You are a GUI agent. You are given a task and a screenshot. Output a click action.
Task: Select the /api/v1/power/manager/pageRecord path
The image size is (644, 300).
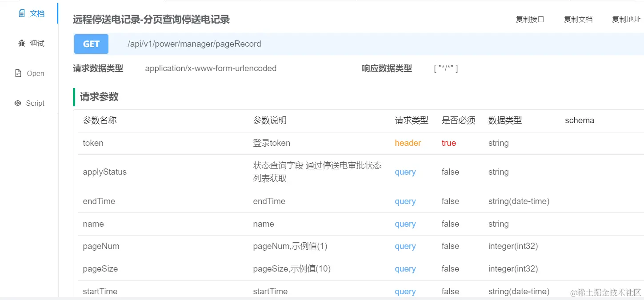click(x=194, y=44)
